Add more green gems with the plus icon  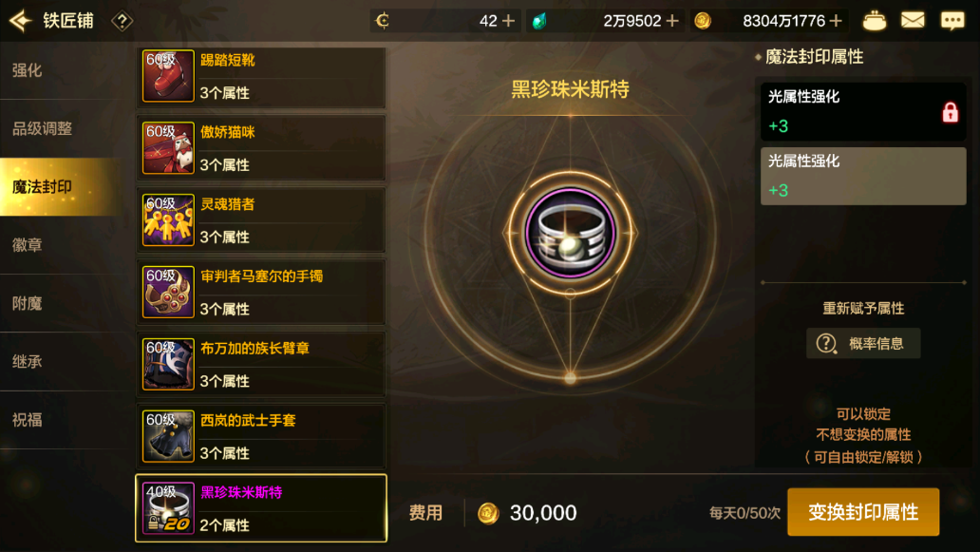(672, 21)
